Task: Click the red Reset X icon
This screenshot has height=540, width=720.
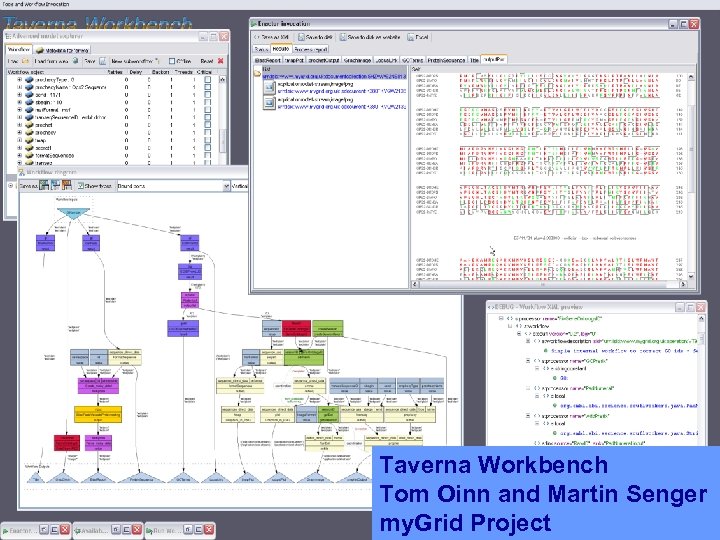Action: [x=220, y=61]
